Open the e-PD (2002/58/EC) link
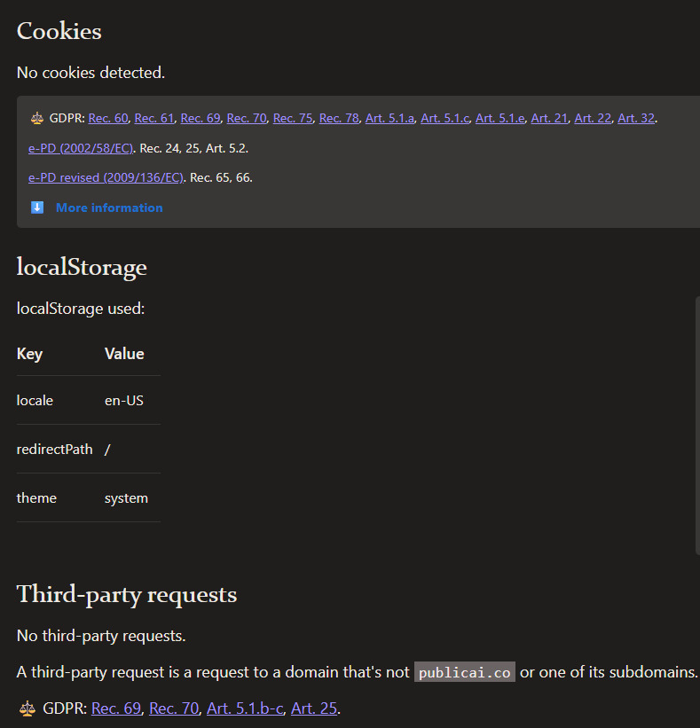700x728 pixels. [81, 148]
